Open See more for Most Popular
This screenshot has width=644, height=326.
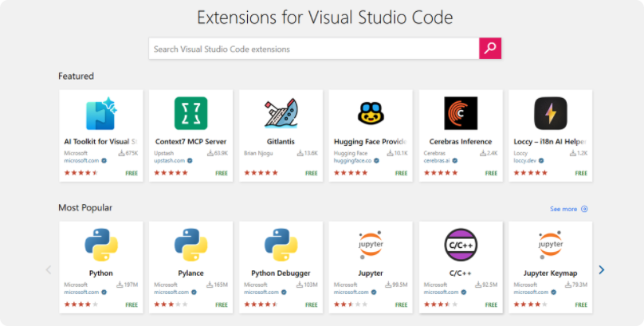pos(568,209)
